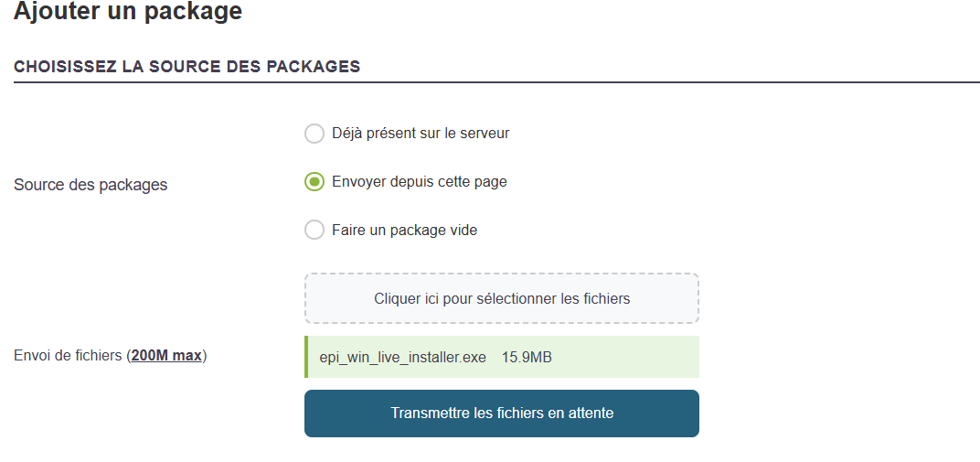This screenshot has width=980, height=462.
Task: Click the dashed border of the file drop zone
Action: 502,274
